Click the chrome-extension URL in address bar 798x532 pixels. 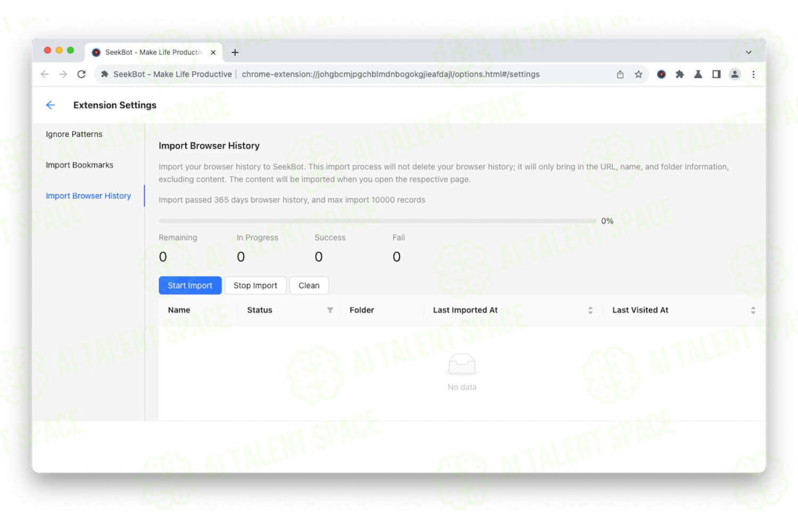click(390, 74)
